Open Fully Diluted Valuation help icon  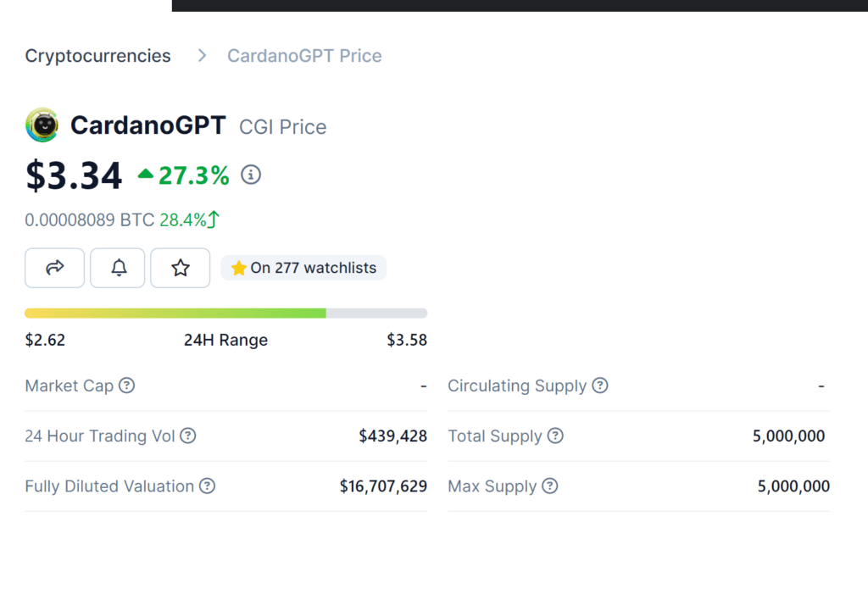coord(207,486)
